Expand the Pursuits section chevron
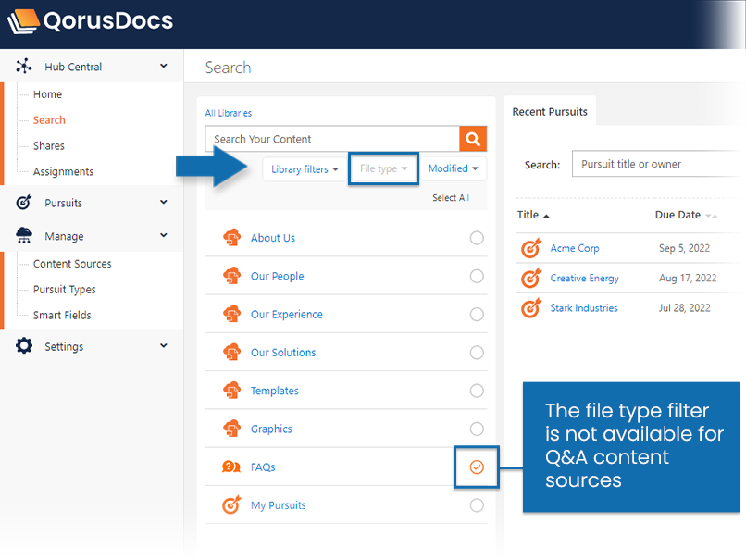 164,202
